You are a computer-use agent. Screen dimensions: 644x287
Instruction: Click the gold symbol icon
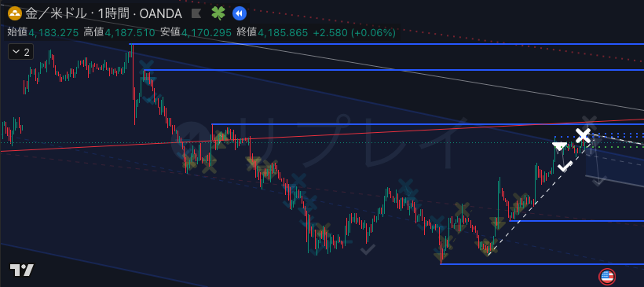pyautogui.click(x=14, y=13)
